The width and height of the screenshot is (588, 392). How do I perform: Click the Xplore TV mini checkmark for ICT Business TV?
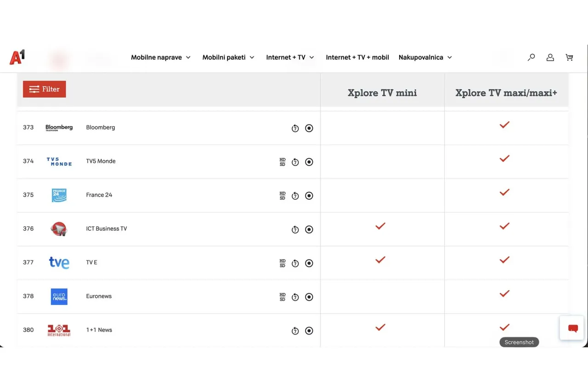[380, 226]
